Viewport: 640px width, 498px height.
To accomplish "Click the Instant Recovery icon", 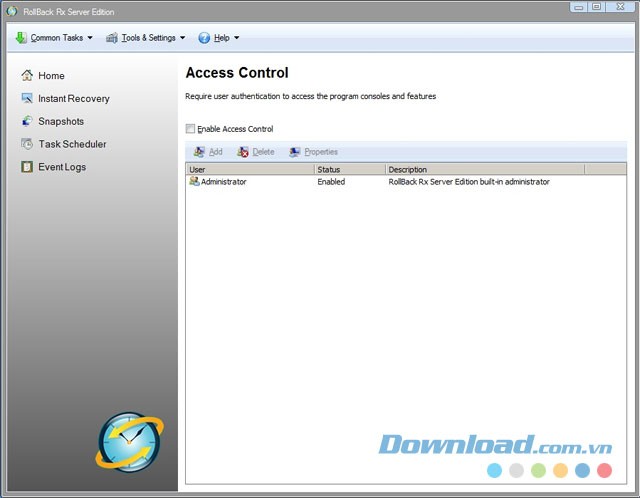I will 28,99.
